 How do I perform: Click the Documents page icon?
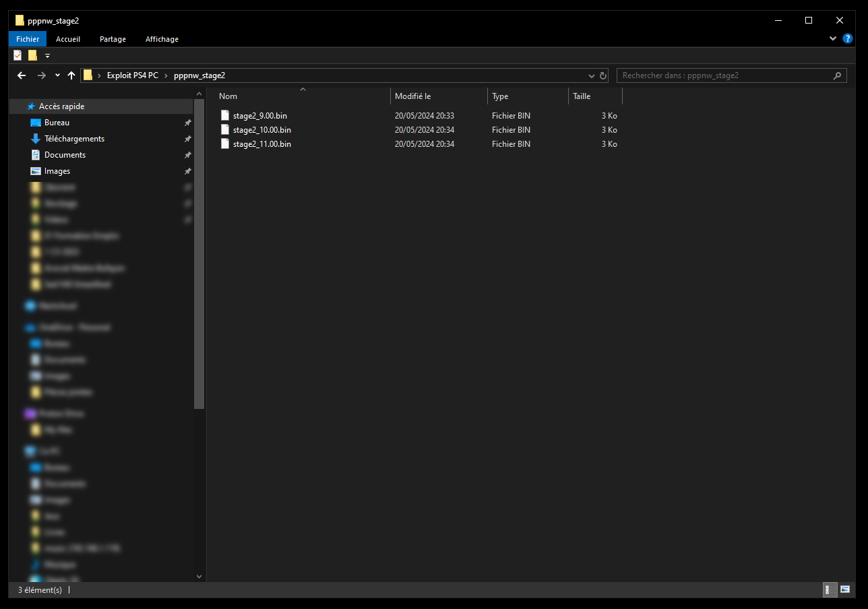coord(36,155)
